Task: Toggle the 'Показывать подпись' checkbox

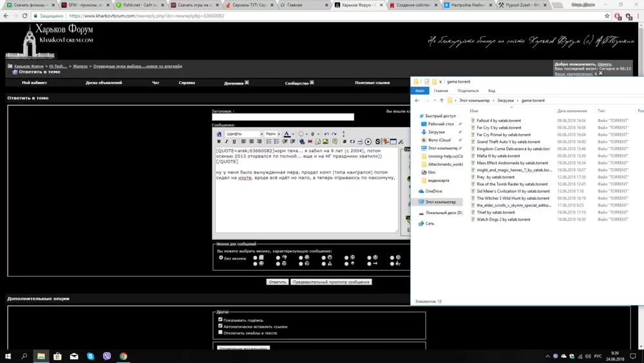Action: click(x=220, y=319)
